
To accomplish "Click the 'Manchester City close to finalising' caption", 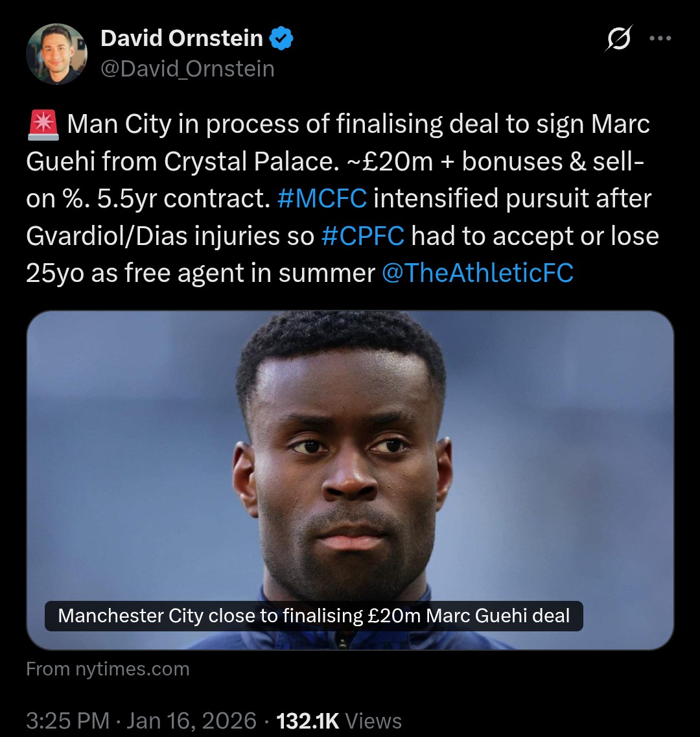I will pos(314,616).
